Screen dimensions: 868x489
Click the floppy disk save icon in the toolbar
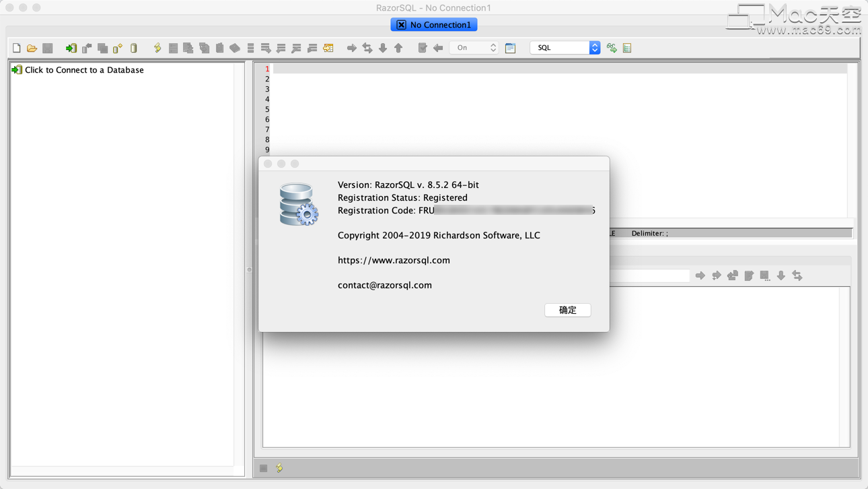tap(48, 48)
